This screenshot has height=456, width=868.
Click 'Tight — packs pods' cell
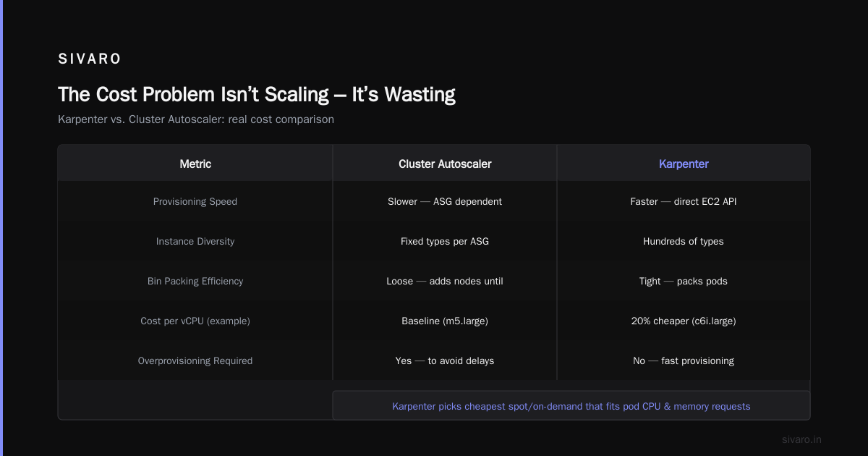click(x=684, y=281)
